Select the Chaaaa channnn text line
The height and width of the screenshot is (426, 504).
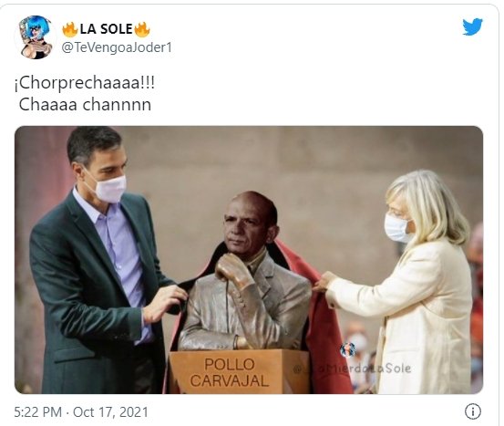click(85, 105)
